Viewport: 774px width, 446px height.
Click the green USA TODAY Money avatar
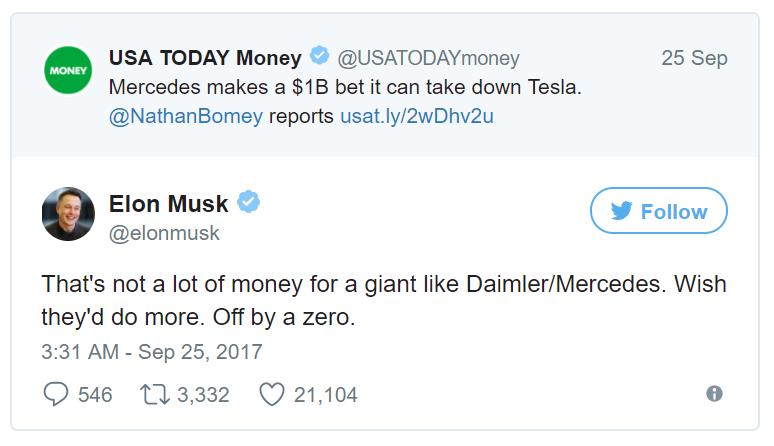pos(67,74)
